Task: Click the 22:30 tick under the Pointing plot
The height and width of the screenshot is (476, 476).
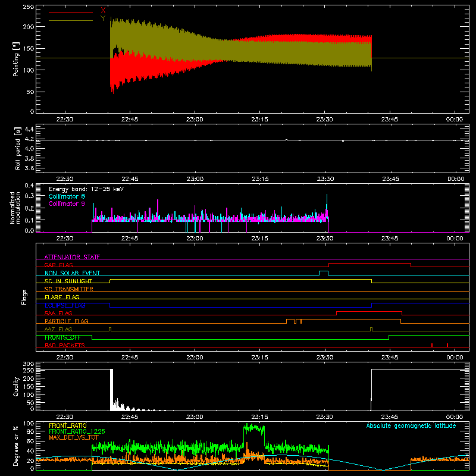Action: (x=65, y=120)
